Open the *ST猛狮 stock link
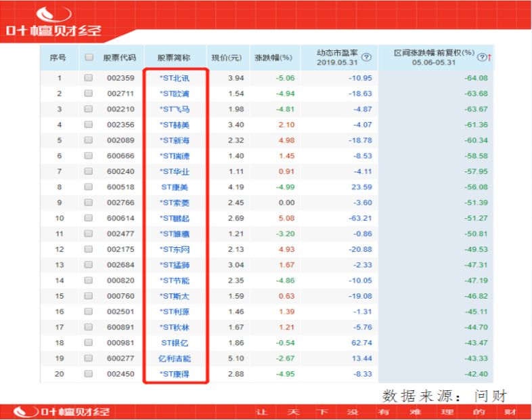This screenshot has width=532, height=420. (175, 265)
